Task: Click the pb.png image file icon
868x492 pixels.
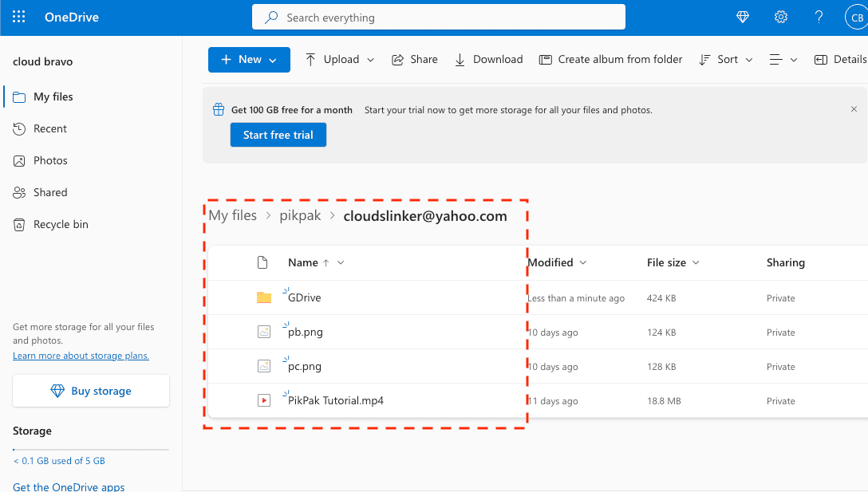Action: click(x=264, y=333)
